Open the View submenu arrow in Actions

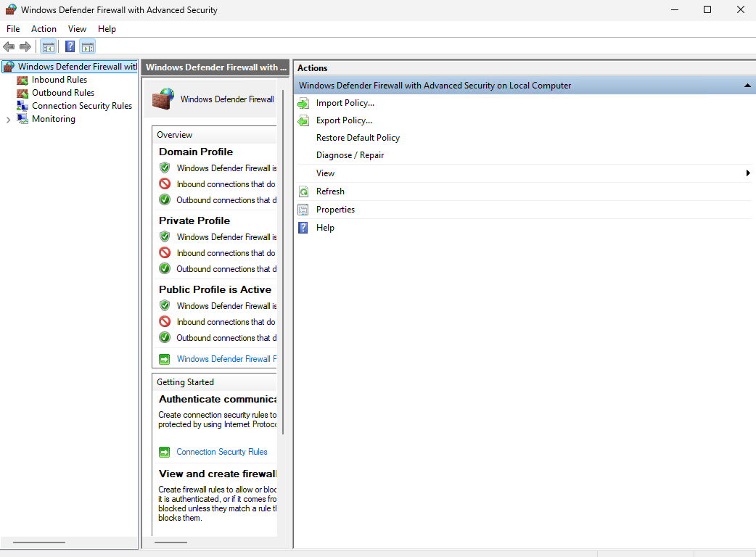[x=748, y=173]
